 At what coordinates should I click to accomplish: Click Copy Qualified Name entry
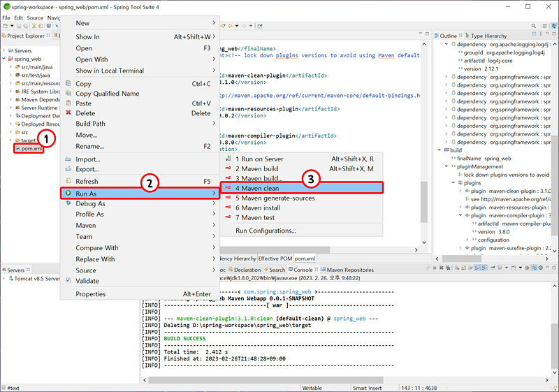tap(140, 94)
